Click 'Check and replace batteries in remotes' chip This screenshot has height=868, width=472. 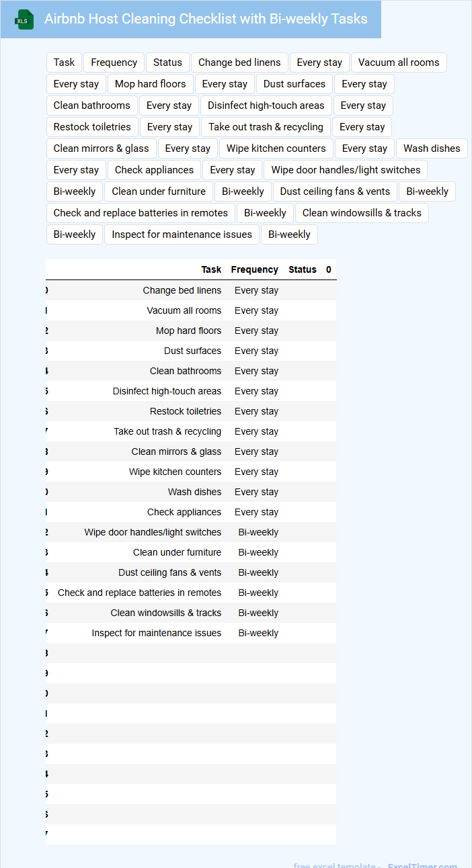141,213
